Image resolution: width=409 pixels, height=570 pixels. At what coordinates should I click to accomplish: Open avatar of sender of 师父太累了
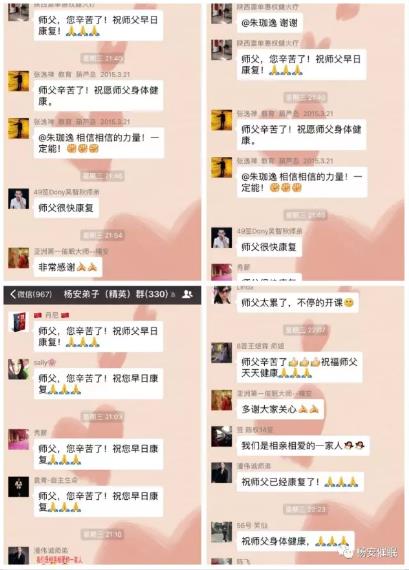point(221,295)
